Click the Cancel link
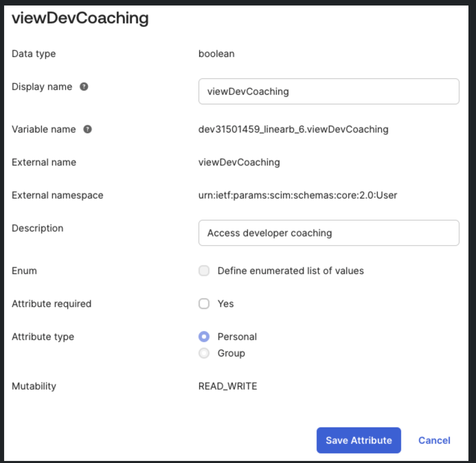 (x=434, y=440)
